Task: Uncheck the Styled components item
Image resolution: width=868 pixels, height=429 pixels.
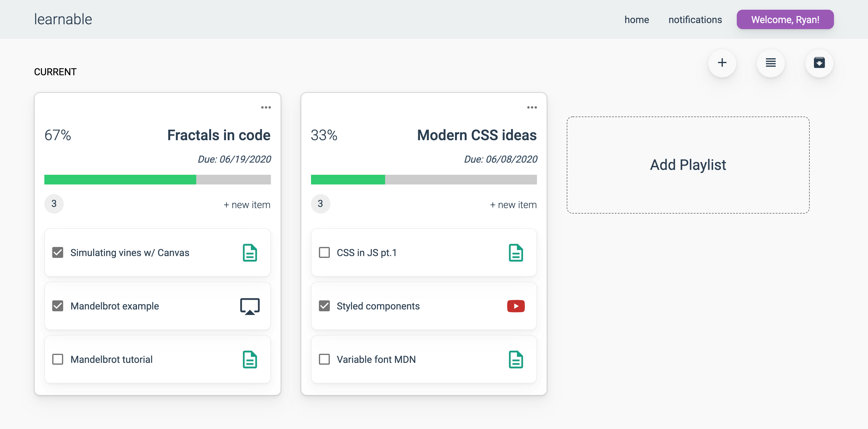Action: (324, 306)
